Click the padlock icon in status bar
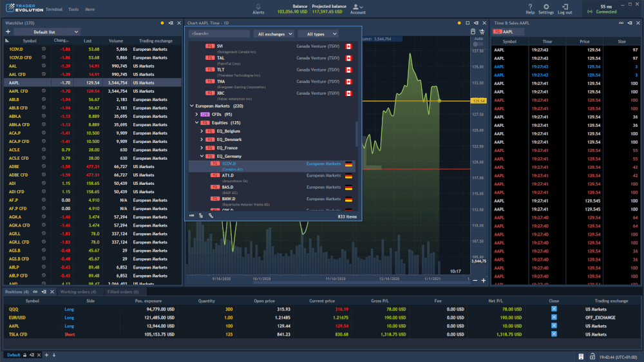 point(592,357)
